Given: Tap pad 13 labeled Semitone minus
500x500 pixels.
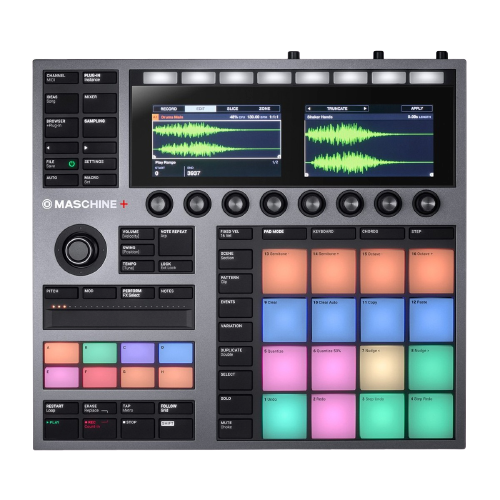Looking at the screenshot, I should pyautogui.click(x=285, y=271).
